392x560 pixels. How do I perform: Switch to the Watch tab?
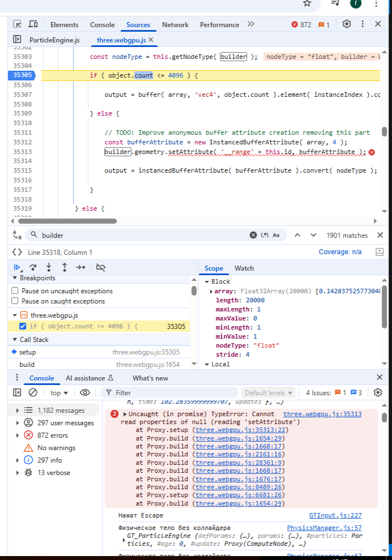(x=244, y=268)
